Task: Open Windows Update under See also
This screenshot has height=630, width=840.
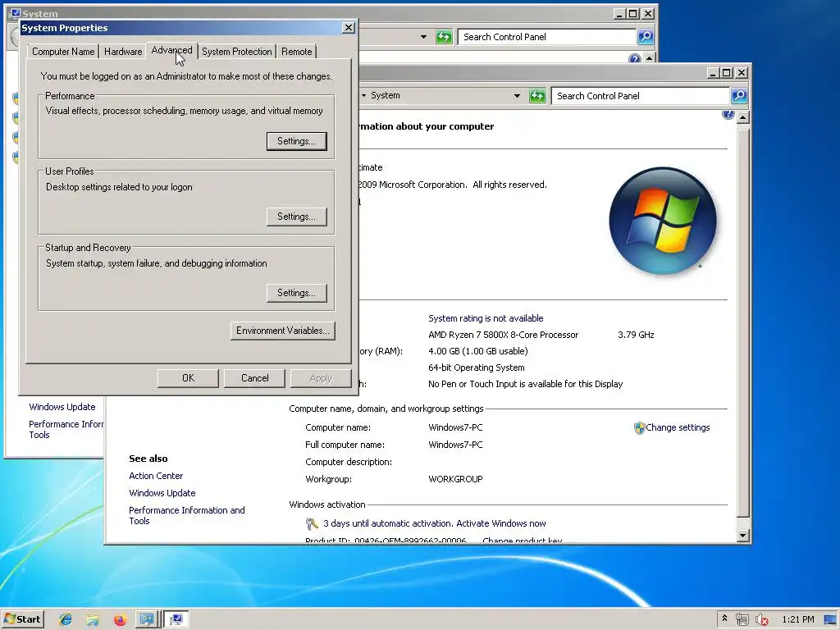Action: tap(162, 493)
